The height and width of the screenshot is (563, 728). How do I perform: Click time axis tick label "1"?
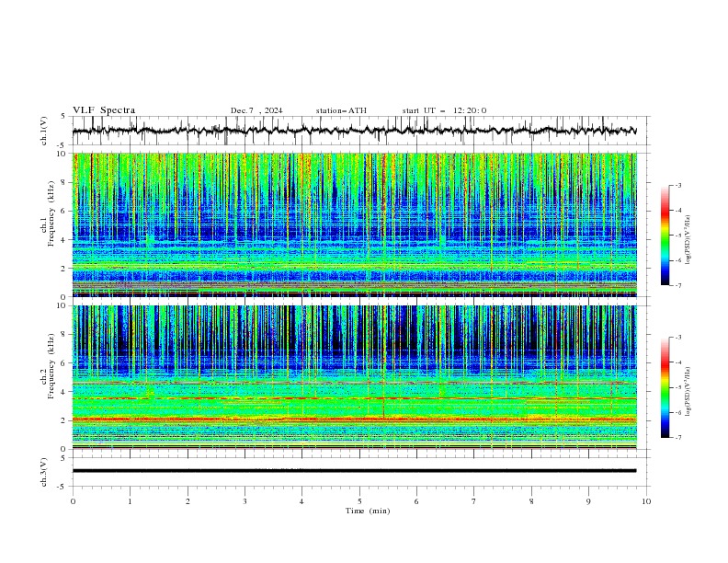(x=130, y=501)
